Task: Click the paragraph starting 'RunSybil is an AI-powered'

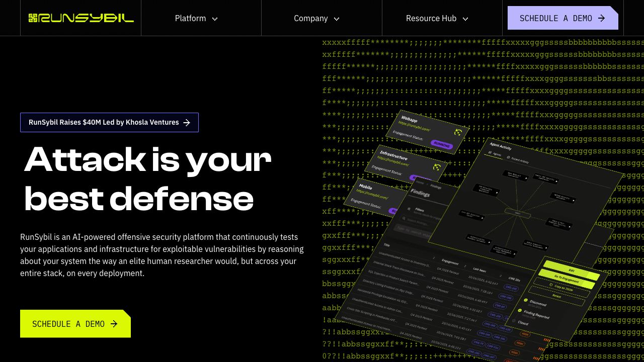Action: pos(162,255)
